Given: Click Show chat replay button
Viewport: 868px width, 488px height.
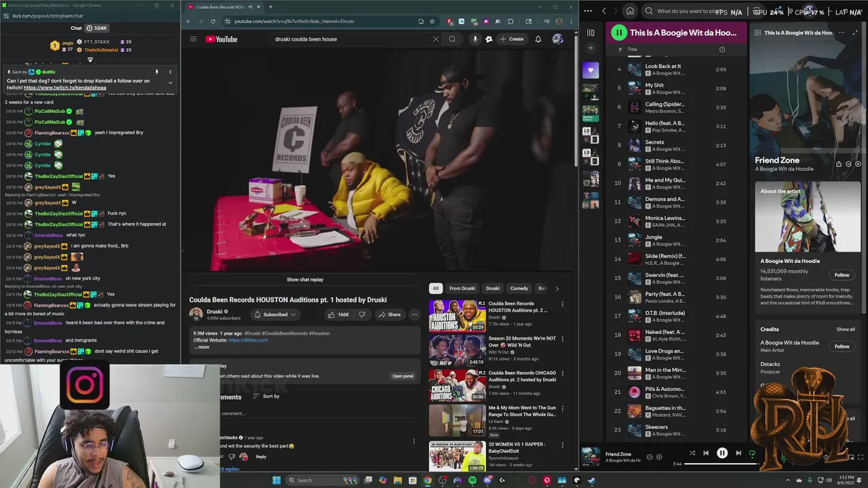Looking at the screenshot, I should click(305, 279).
